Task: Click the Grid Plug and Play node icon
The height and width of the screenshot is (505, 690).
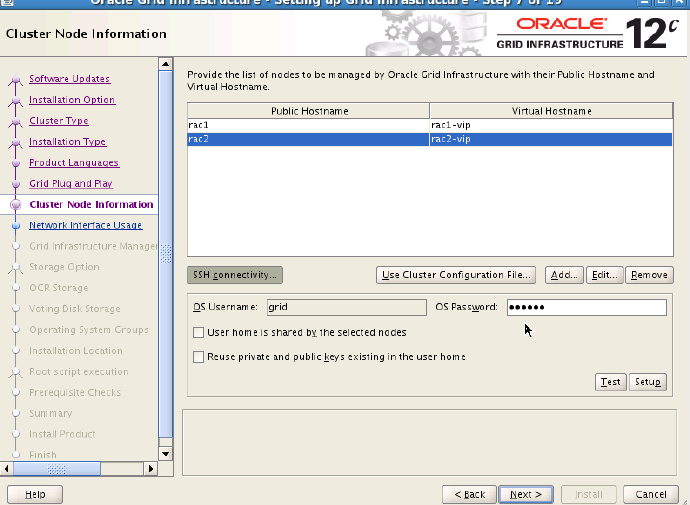Action: tap(16, 184)
